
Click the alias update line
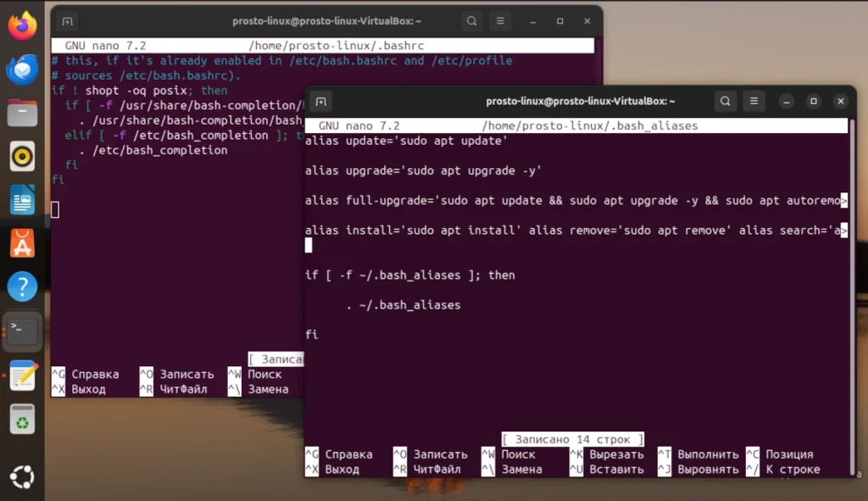click(406, 142)
